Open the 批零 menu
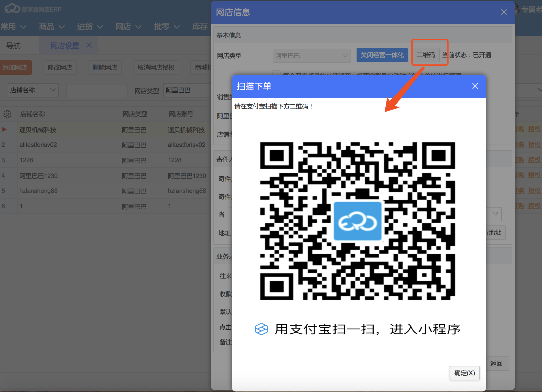 (167, 27)
